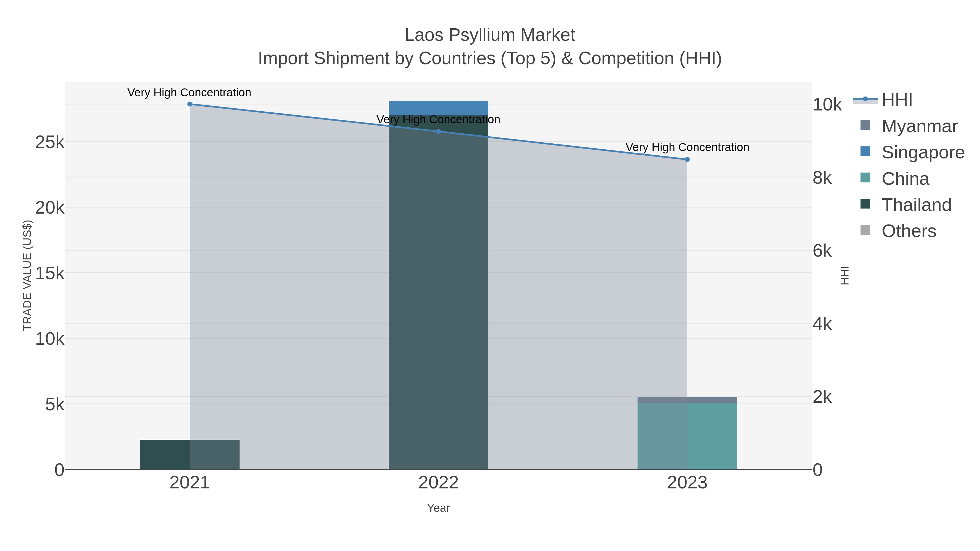The image size is (980, 551).
Task: Click the 15k tick on trade value axis
Action: tap(50, 273)
